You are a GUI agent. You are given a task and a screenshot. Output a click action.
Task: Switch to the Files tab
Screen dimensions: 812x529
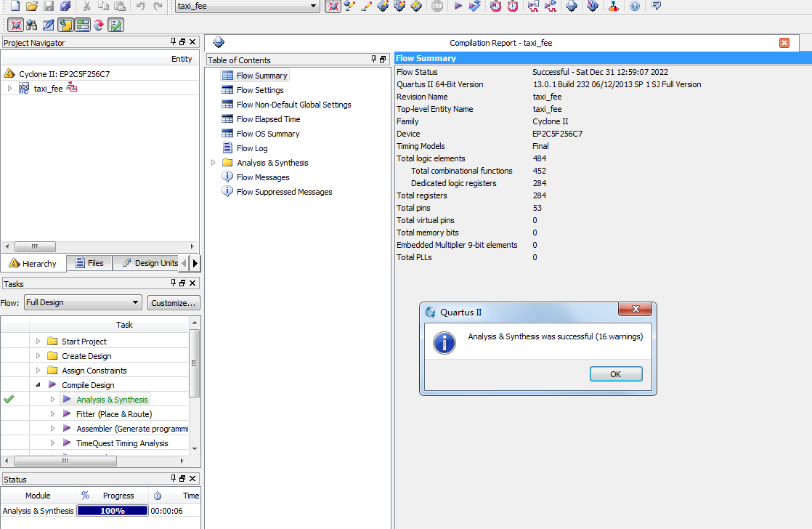[x=89, y=263]
